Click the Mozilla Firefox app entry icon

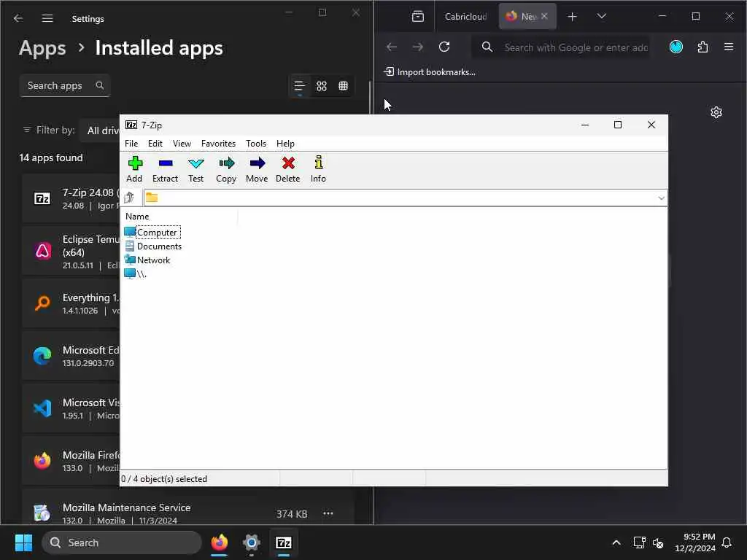[42, 461]
